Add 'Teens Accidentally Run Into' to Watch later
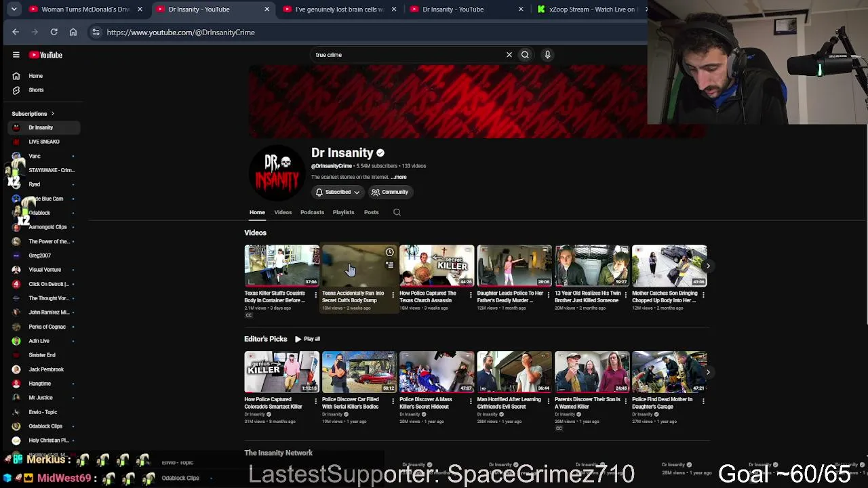Image resolution: width=868 pixels, height=488 pixels. pos(390,252)
